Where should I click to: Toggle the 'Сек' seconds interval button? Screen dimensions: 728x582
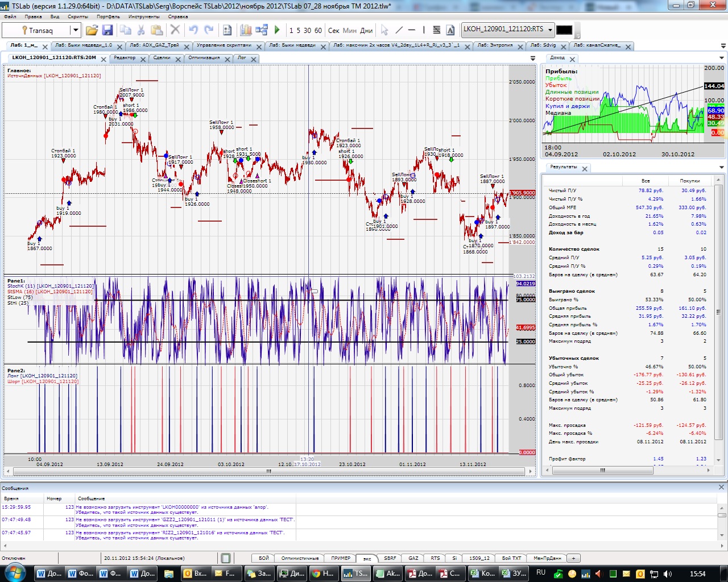[334, 31]
